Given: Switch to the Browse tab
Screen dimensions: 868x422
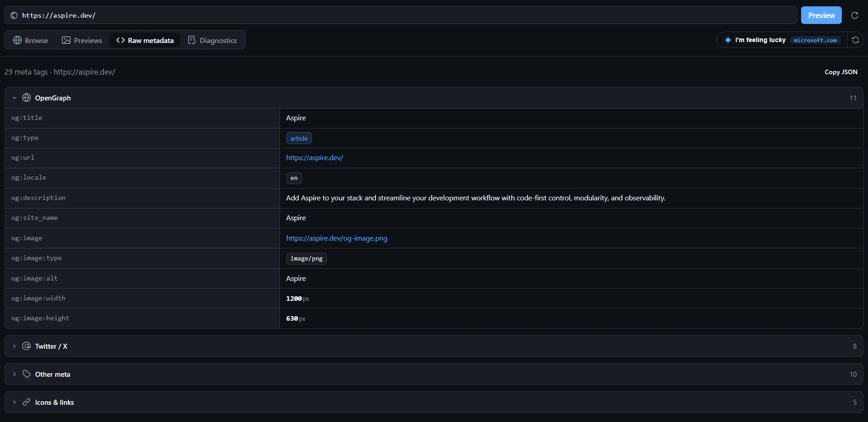Looking at the screenshot, I should [x=31, y=40].
